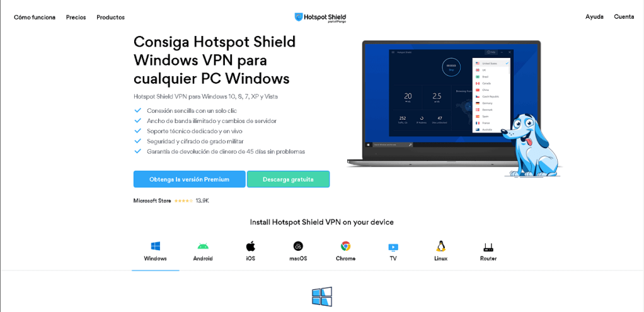Screen dimensions: 644x312
Task: Select the Chrome browser icon
Action: (x=345, y=246)
